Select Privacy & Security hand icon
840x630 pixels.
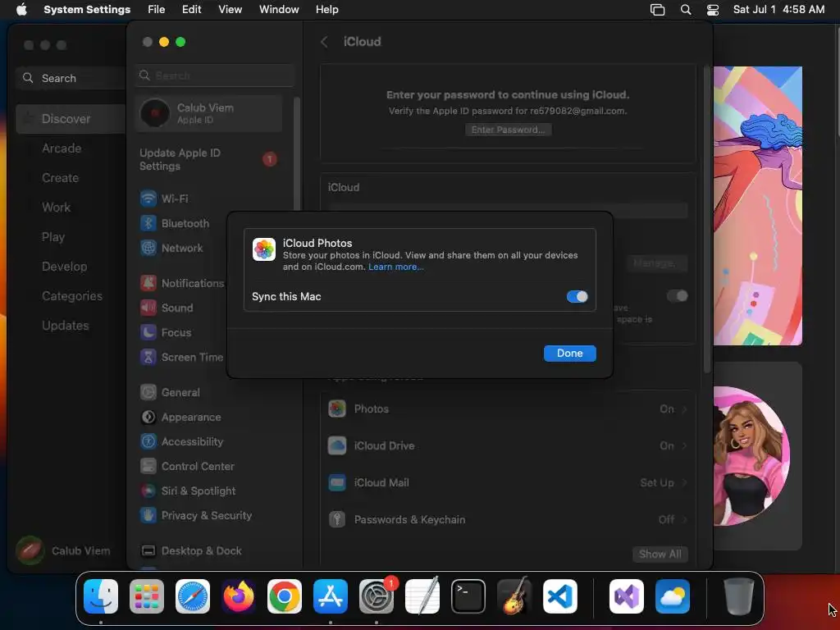click(148, 516)
